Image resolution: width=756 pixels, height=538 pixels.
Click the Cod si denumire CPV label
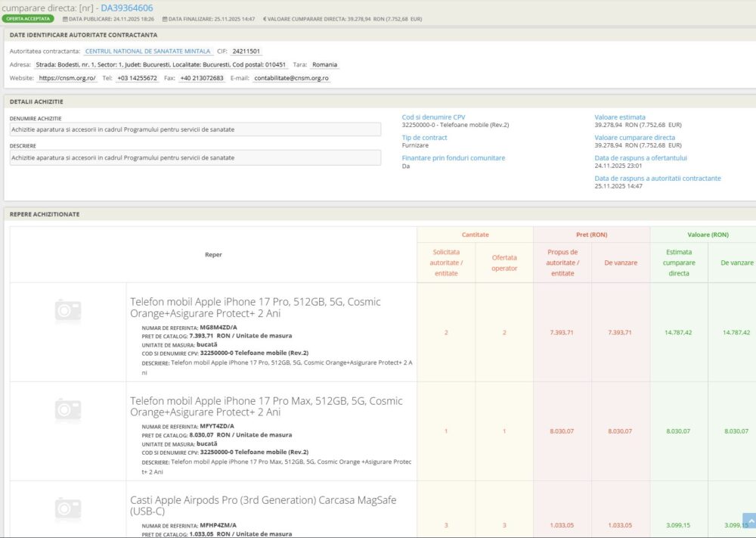pyautogui.click(x=433, y=117)
